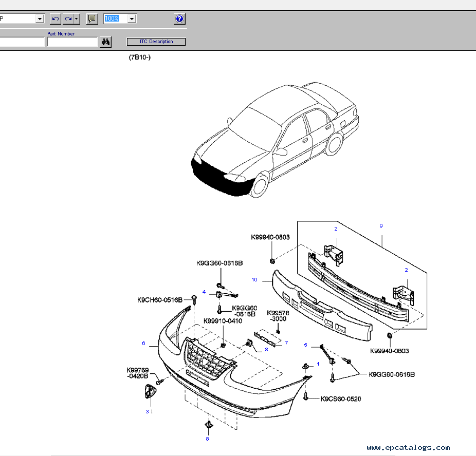476x456 pixels.
Task: Click in the Part Number field
Action: (x=72, y=42)
